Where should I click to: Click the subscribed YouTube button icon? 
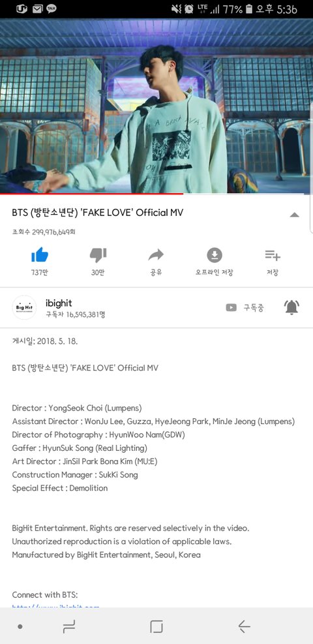pyautogui.click(x=231, y=307)
